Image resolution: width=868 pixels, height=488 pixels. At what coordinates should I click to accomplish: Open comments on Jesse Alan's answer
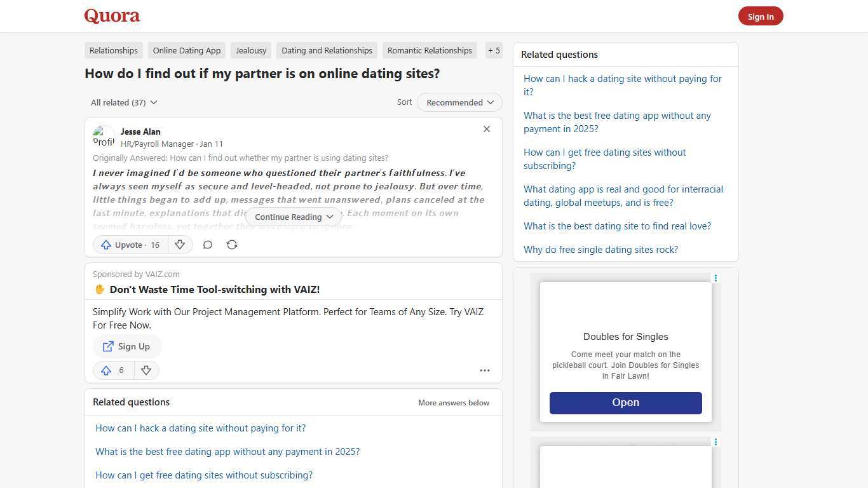[207, 245]
